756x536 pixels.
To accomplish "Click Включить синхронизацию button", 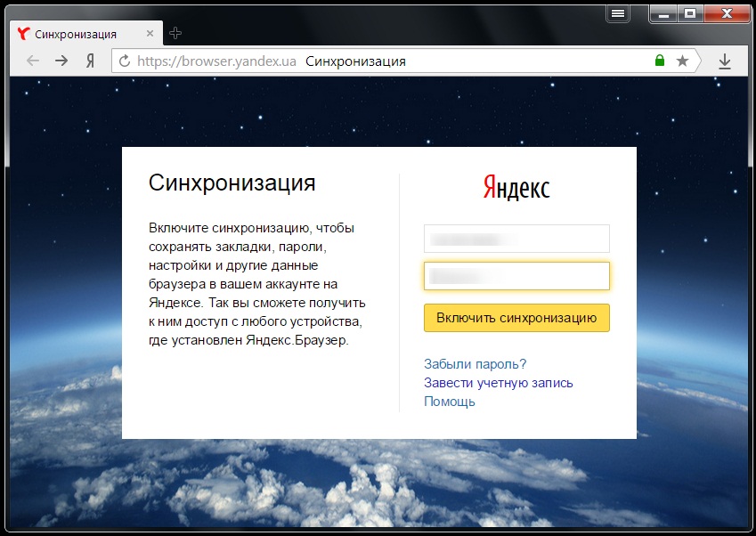I will [x=516, y=318].
